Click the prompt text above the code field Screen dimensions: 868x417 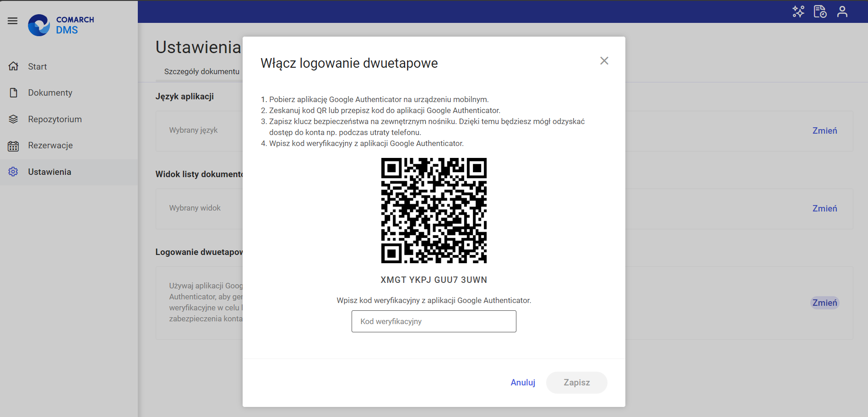tap(434, 300)
